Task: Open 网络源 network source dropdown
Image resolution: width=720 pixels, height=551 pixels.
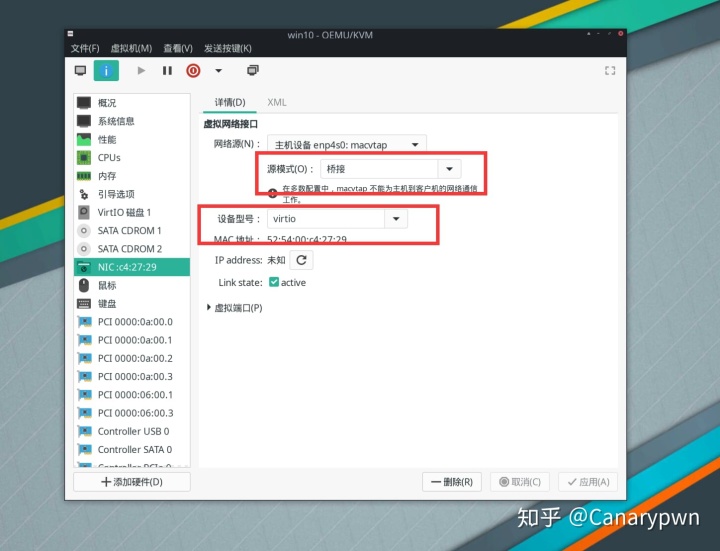Action: pyautogui.click(x=347, y=145)
